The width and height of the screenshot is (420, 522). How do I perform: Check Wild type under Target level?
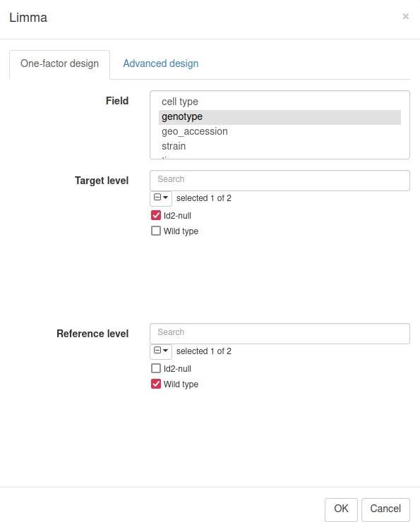(156, 231)
